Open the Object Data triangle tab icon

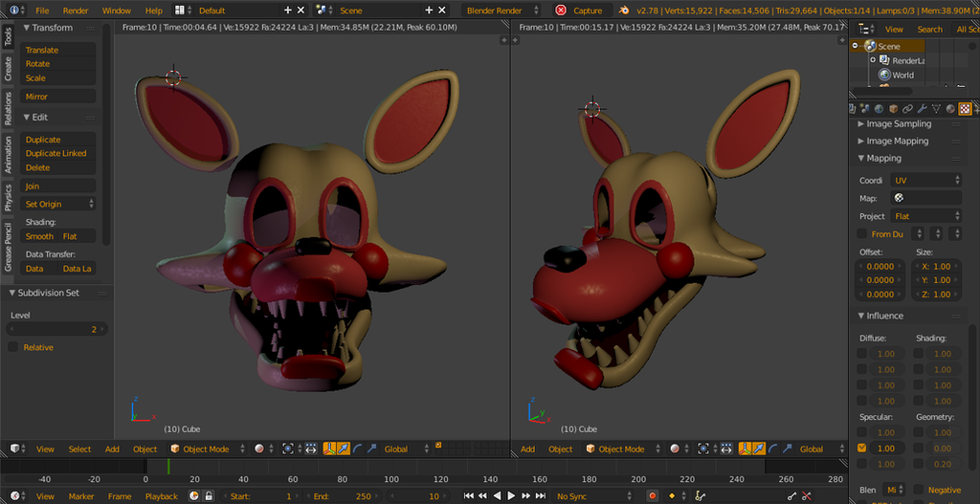[936, 109]
